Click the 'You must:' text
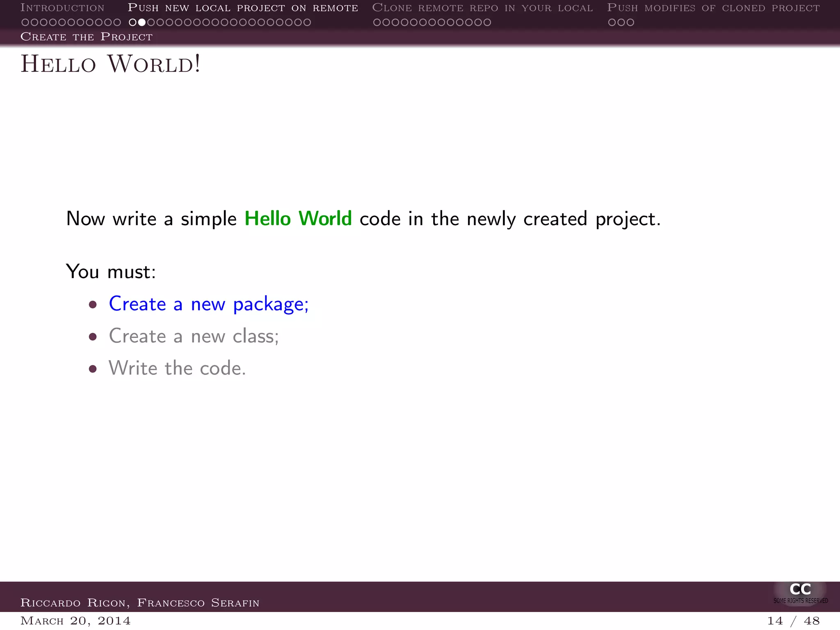Image resolution: width=840 pixels, height=630 pixels. click(111, 272)
